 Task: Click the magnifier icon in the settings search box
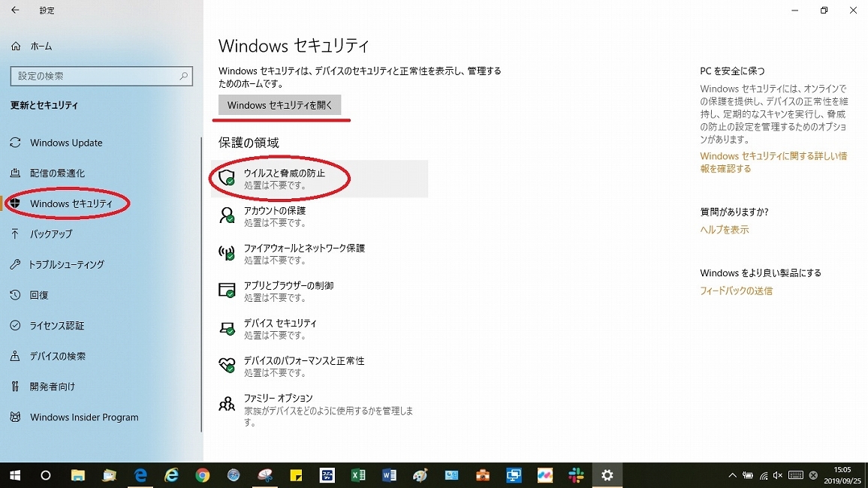point(183,76)
